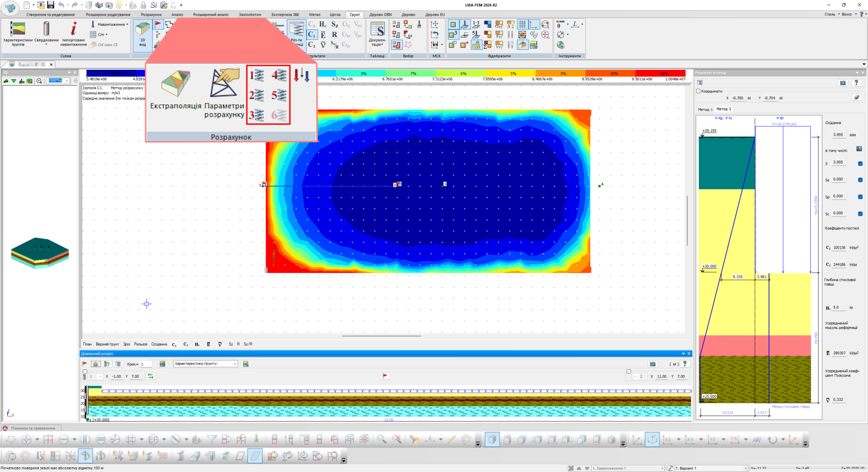Choose calculation method 3 spring icon
This screenshot has height=472, width=868.
pyautogui.click(x=256, y=115)
